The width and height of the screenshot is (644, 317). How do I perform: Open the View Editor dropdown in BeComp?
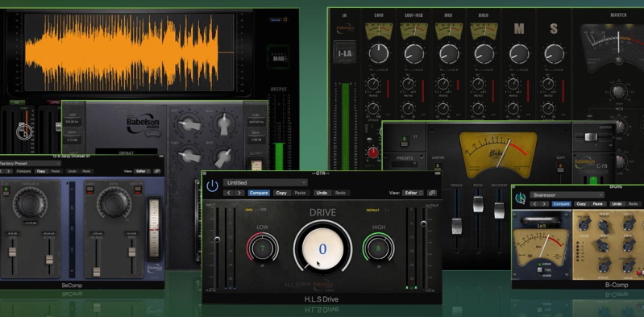coord(142,171)
